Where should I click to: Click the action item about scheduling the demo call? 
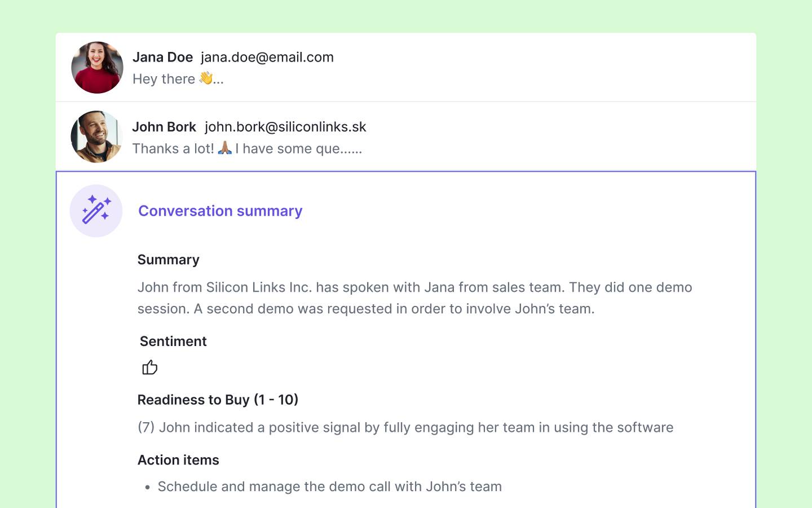click(x=330, y=487)
